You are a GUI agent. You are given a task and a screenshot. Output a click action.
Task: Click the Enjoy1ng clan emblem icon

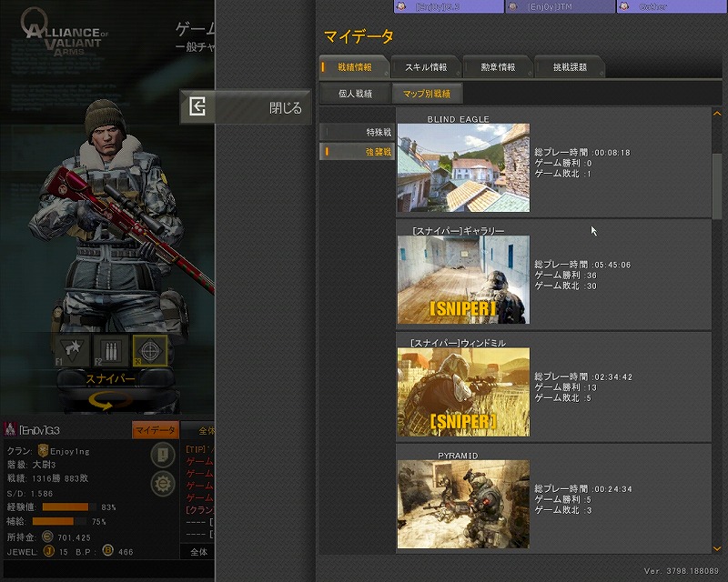42,451
